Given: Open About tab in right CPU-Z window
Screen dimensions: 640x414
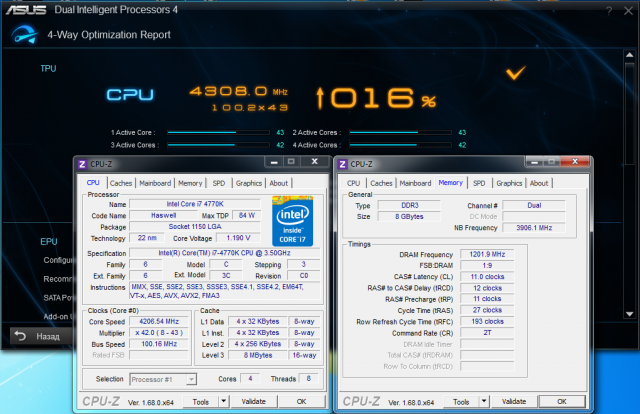Looking at the screenshot, I should tap(539, 183).
